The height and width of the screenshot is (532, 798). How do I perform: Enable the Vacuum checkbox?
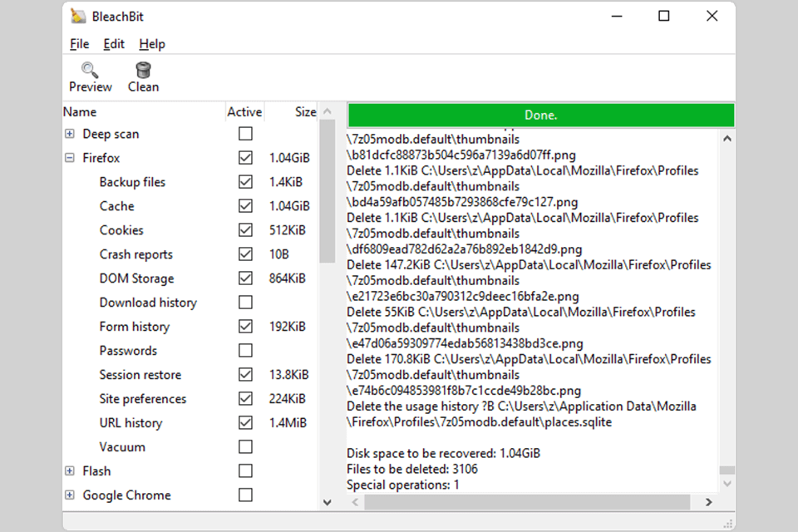(245, 447)
